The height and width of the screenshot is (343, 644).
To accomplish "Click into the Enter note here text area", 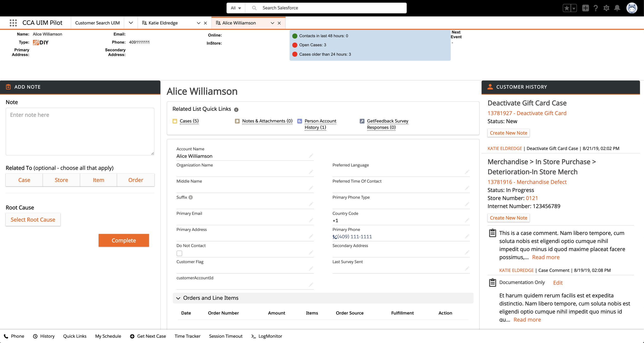I will (x=80, y=131).
